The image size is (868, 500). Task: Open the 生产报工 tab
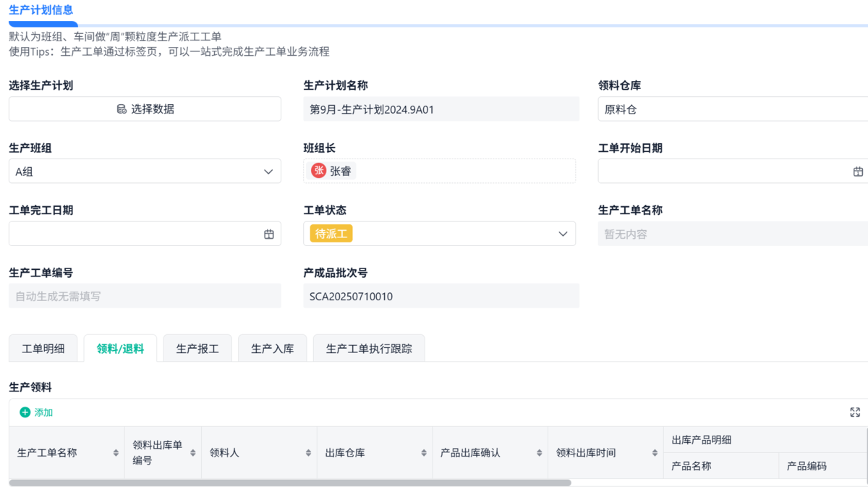coord(197,349)
